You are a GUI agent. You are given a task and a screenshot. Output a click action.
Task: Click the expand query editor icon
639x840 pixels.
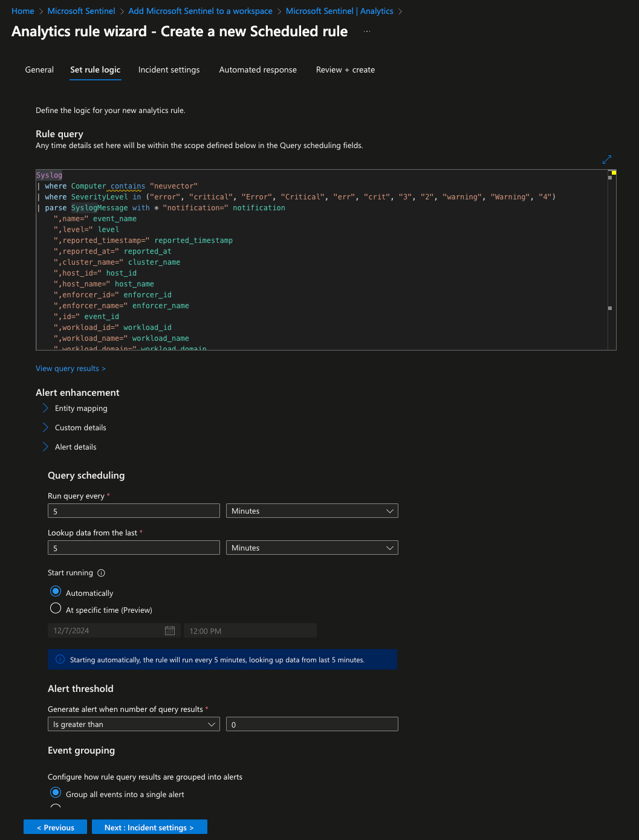click(607, 160)
